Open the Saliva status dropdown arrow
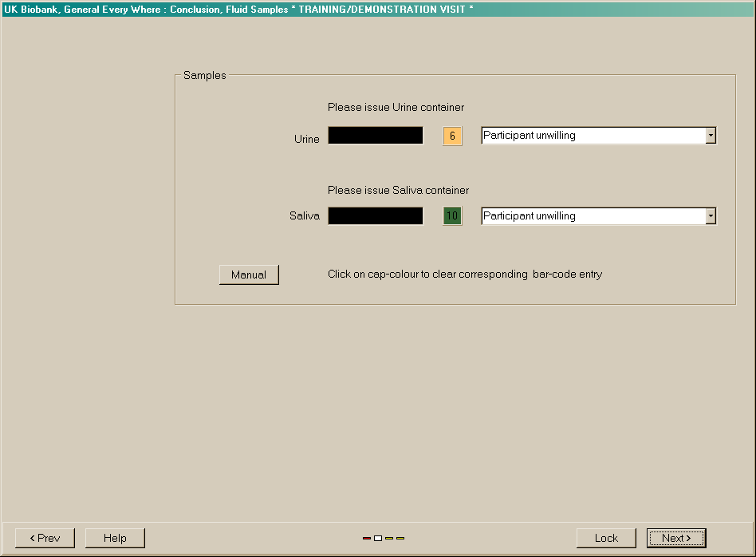The width and height of the screenshot is (756, 557). [x=711, y=216]
